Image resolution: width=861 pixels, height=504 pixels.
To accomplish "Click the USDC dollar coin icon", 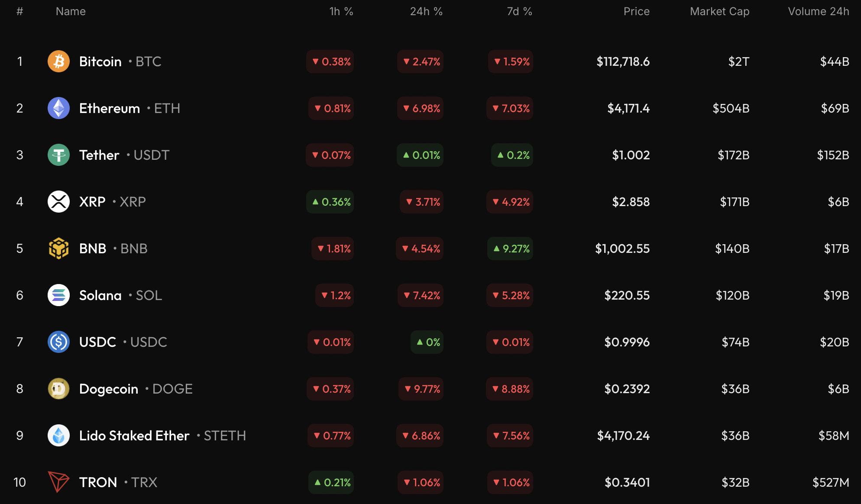I will pyautogui.click(x=58, y=342).
